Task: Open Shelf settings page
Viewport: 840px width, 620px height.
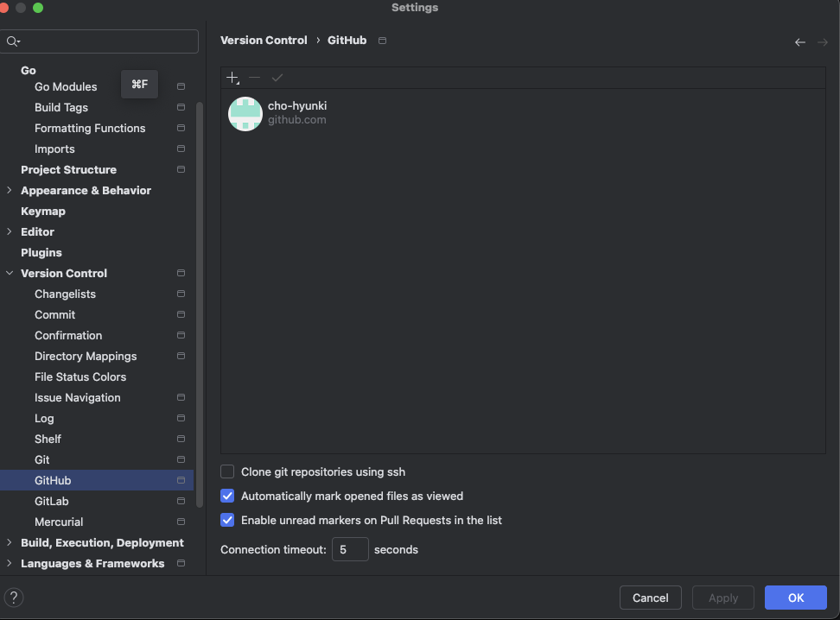Action: (x=48, y=439)
